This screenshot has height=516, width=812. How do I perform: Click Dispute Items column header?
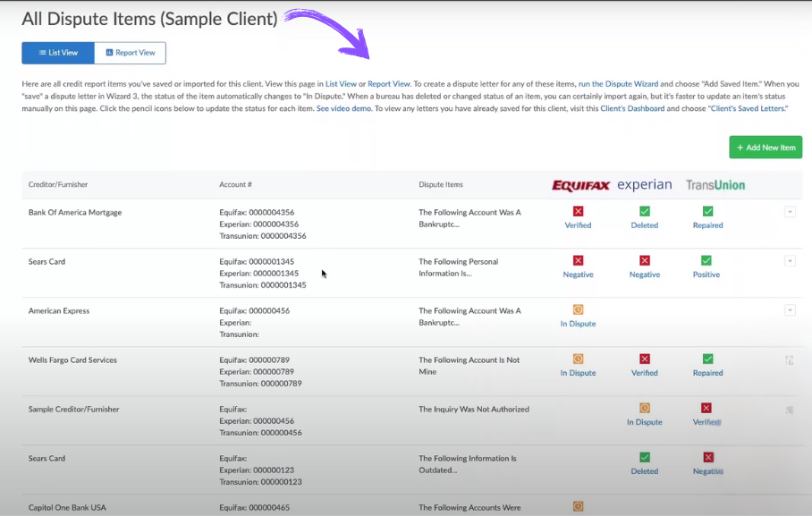[x=441, y=184]
